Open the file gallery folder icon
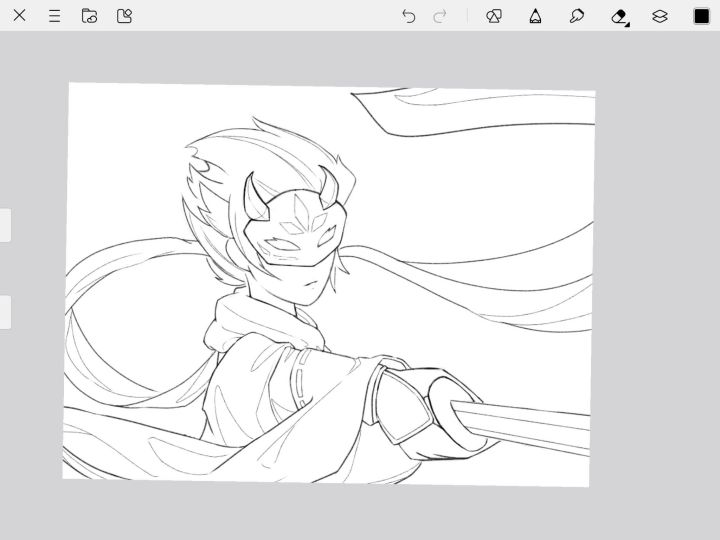720x540 pixels. pyautogui.click(x=89, y=16)
